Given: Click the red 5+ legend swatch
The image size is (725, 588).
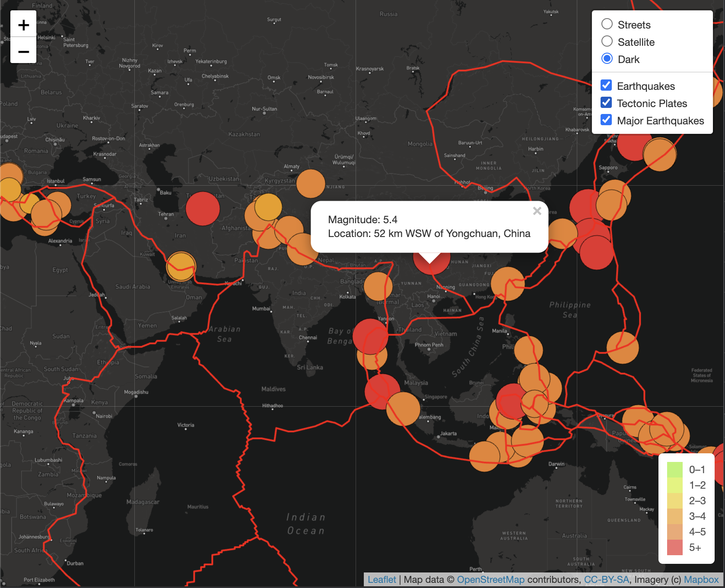Looking at the screenshot, I should (674, 547).
